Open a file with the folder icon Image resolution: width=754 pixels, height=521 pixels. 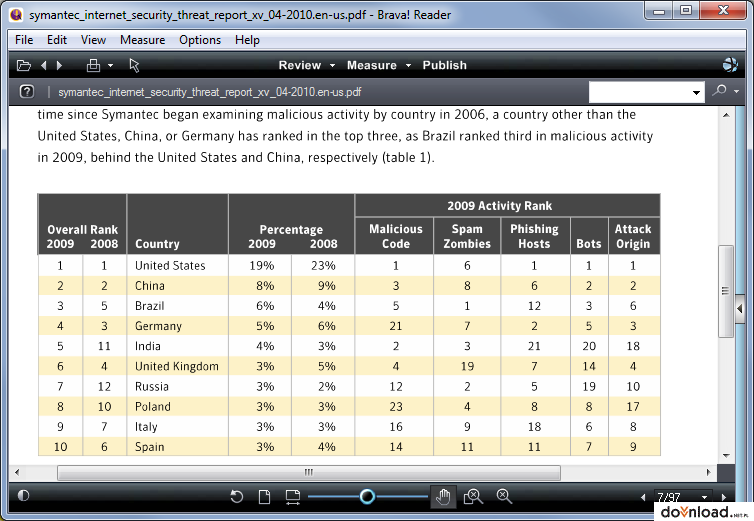tap(24, 65)
